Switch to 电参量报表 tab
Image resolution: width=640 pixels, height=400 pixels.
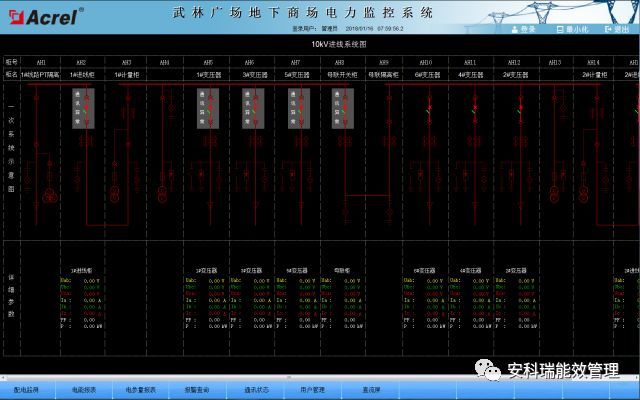pos(141,389)
